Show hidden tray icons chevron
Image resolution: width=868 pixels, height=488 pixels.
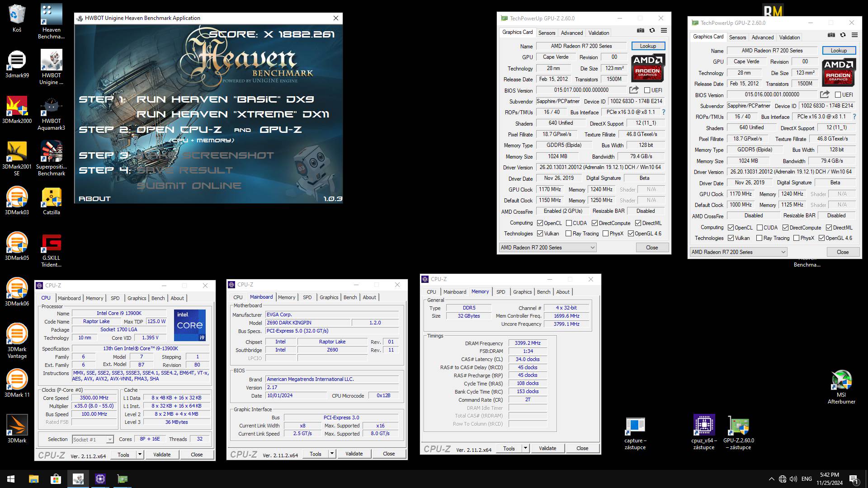(771, 479)
